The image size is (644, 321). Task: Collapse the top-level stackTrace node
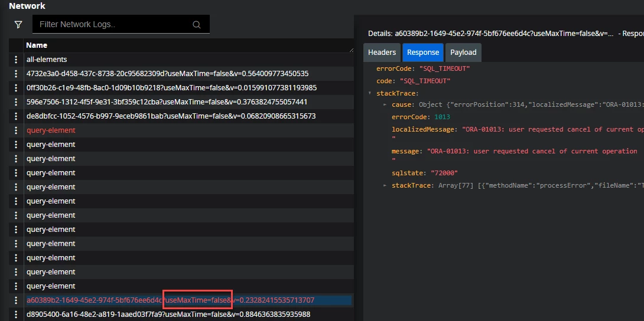pos(370,93)
